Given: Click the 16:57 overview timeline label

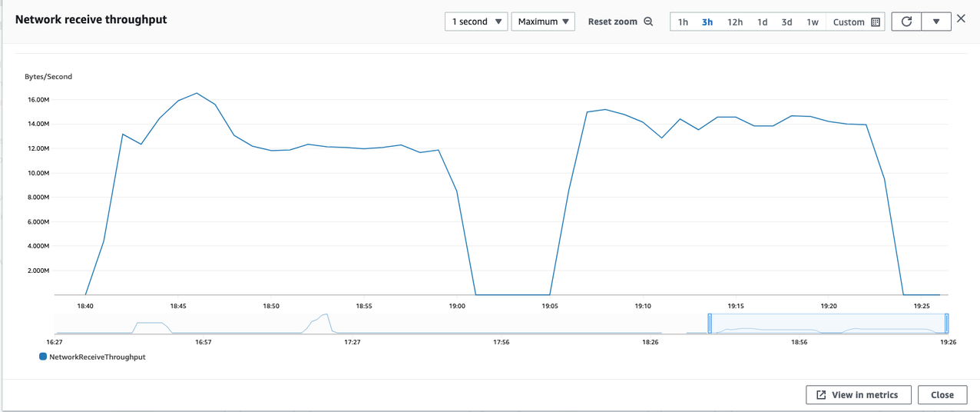Looking at the screenshot, I should pos(204,342).
